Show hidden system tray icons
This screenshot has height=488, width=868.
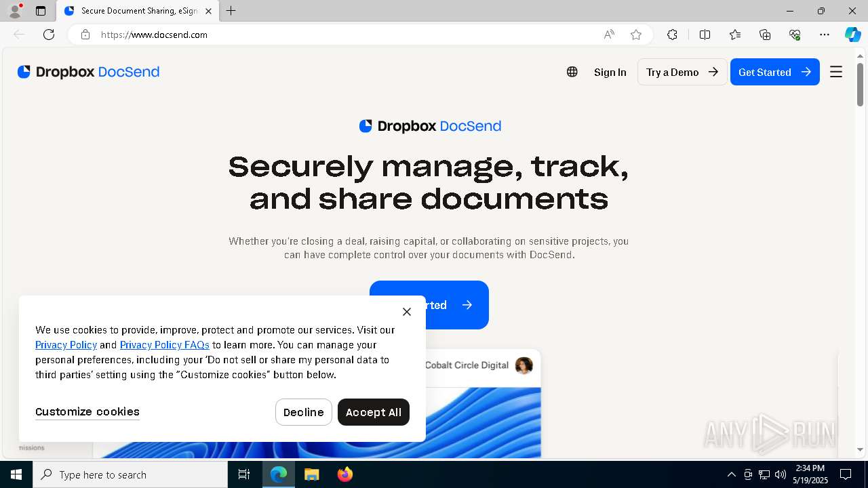pos(731,474)
